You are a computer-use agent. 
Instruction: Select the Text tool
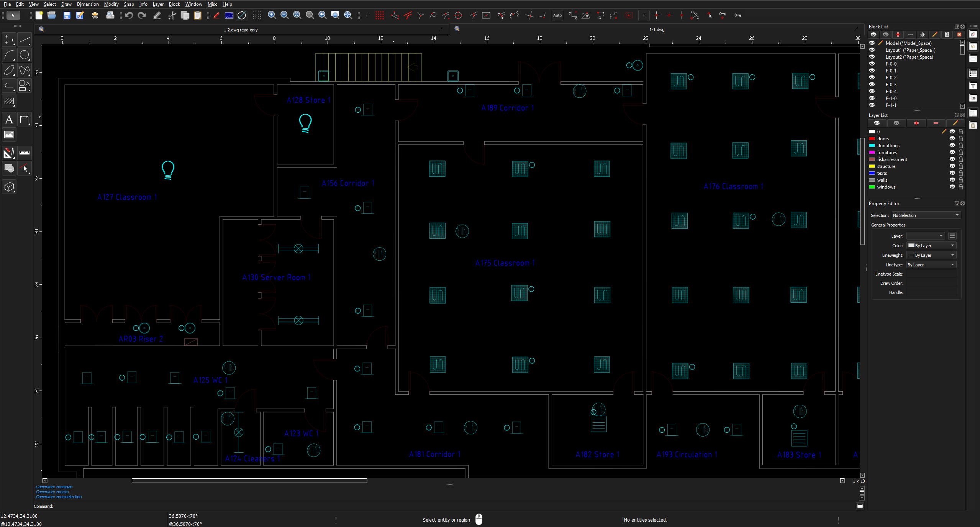pyautogui.click(x=9, y=120)
